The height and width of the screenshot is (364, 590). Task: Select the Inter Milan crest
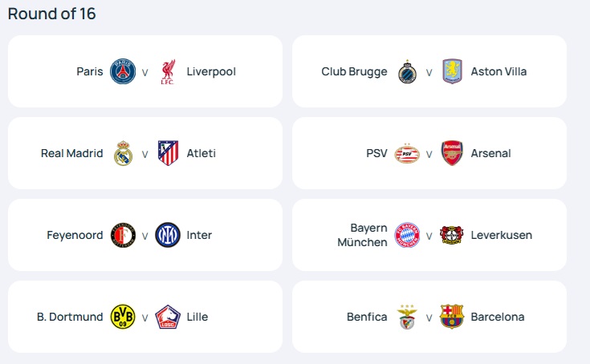point(168,235)
